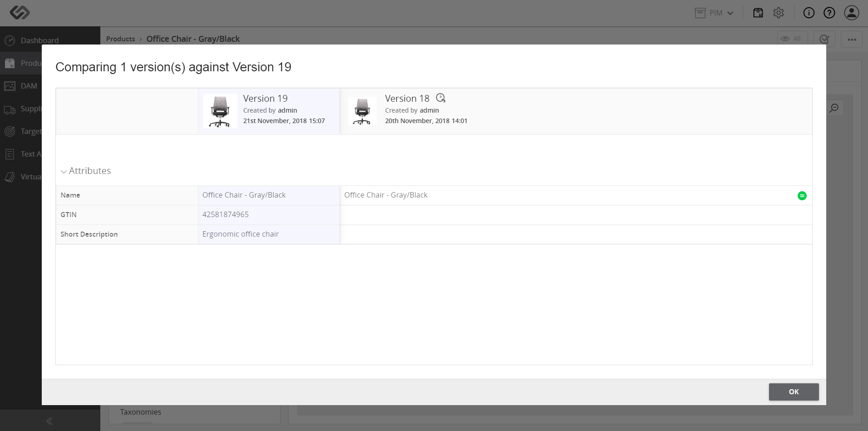Select the 'Ergonomic office chair' description
868x431 pixels.
pyautogui.click(x=241, y=234)
